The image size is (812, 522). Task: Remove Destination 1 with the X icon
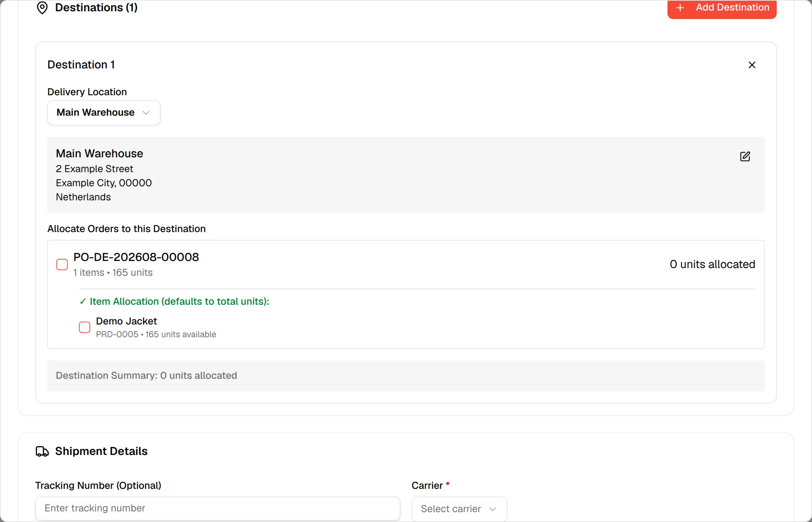752,65
